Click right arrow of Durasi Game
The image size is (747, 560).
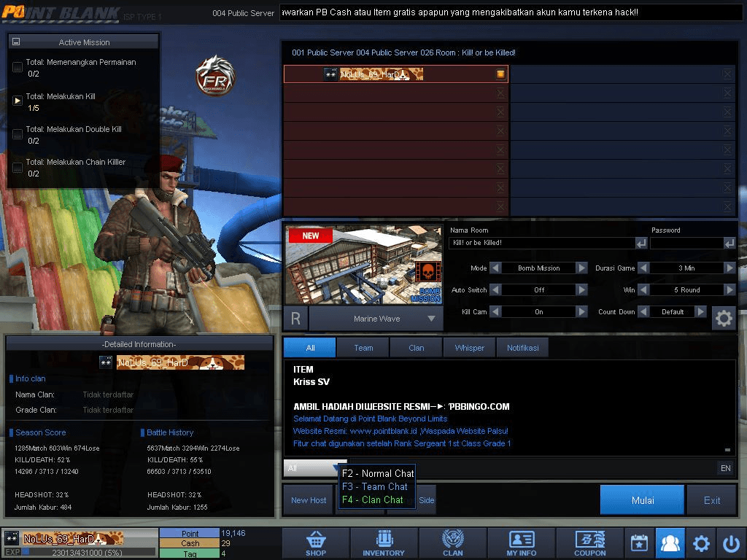[729, 268]
